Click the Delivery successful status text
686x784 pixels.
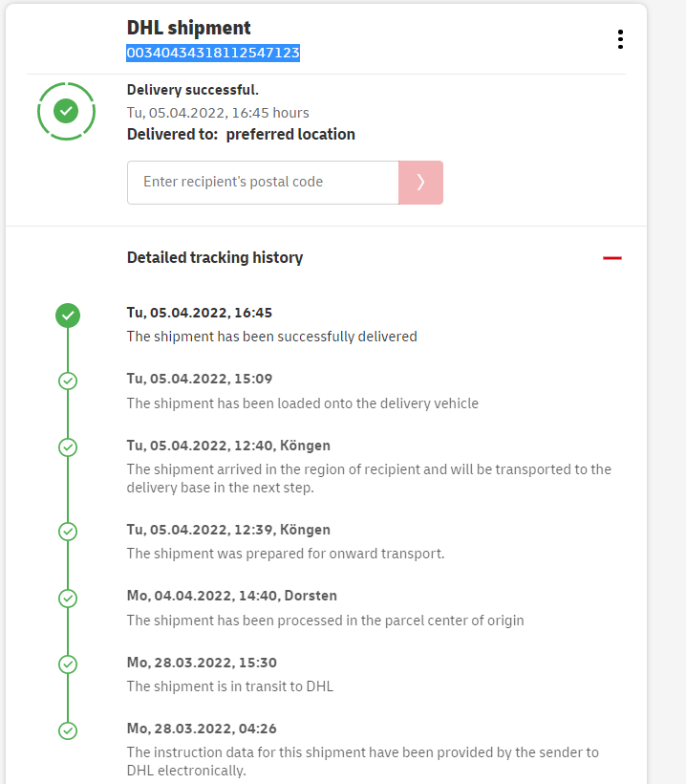193,90
